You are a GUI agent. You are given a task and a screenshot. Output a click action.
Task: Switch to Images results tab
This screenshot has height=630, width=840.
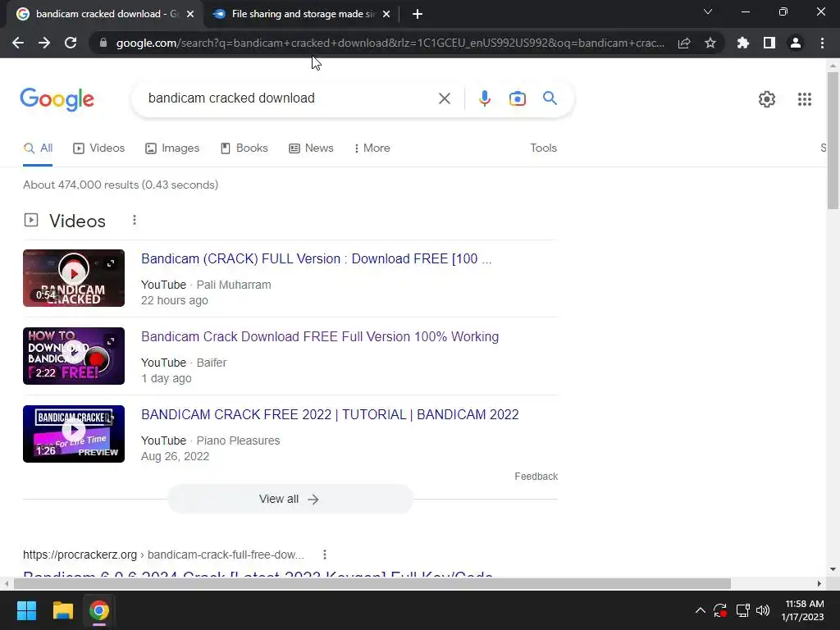[172, 148]
